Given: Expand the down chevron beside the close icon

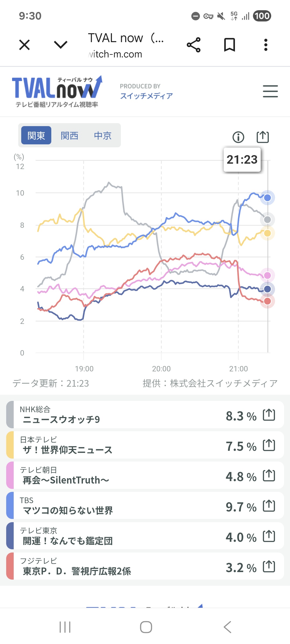Looking at the screenshot, I should click(61, 45).
